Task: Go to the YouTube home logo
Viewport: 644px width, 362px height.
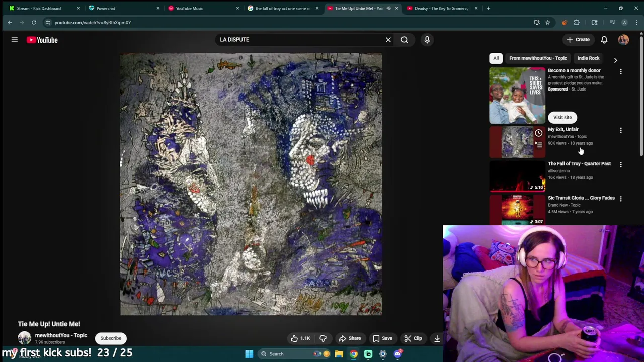Action: (42, 40)
